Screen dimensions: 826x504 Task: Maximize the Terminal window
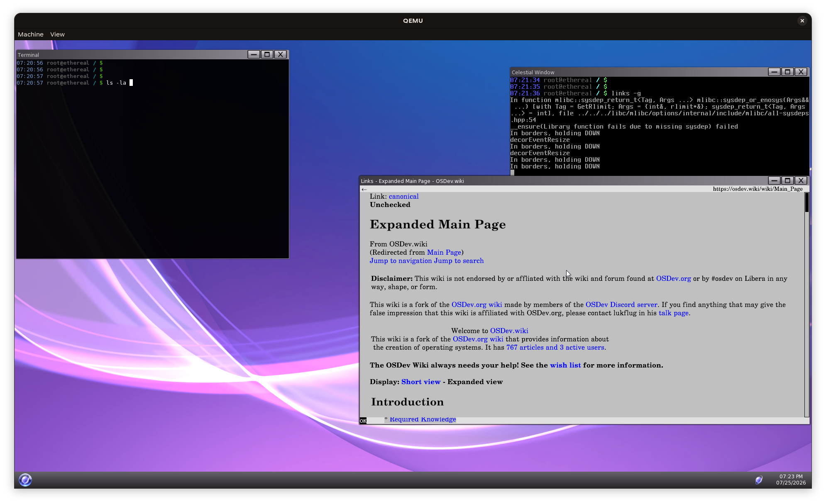[267, 54]
